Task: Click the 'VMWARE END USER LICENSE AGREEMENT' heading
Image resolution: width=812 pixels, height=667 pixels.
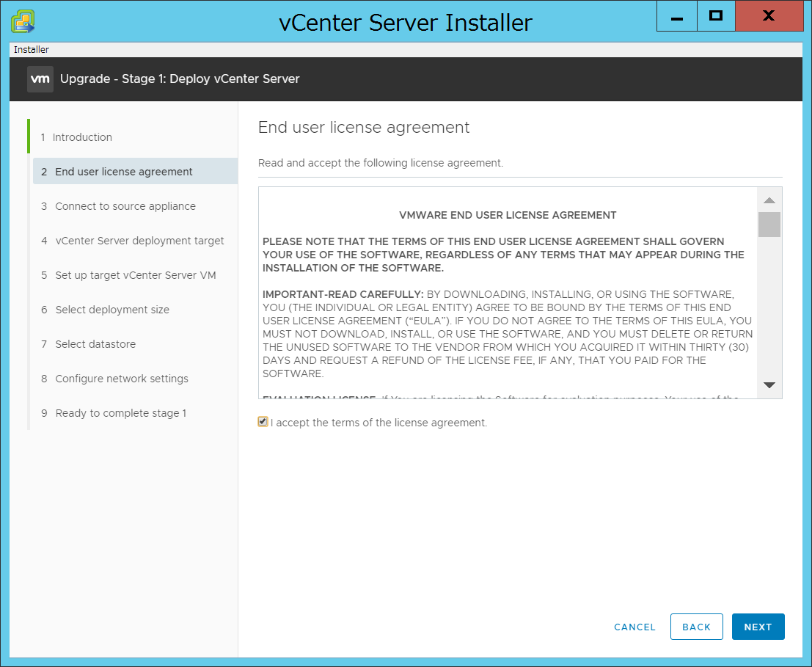Action: tap(508, 215)
